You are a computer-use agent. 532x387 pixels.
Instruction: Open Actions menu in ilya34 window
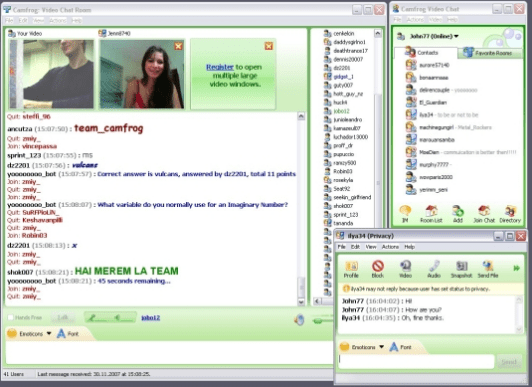click(x=390, y=247)
